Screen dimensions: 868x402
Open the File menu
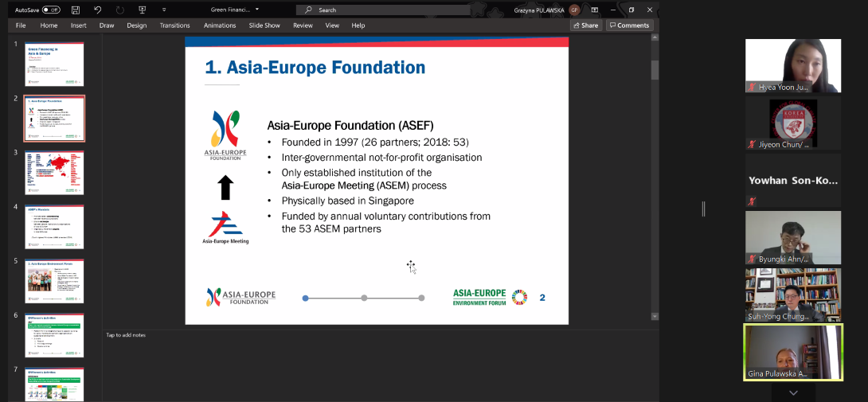click(x=21, y=25)
